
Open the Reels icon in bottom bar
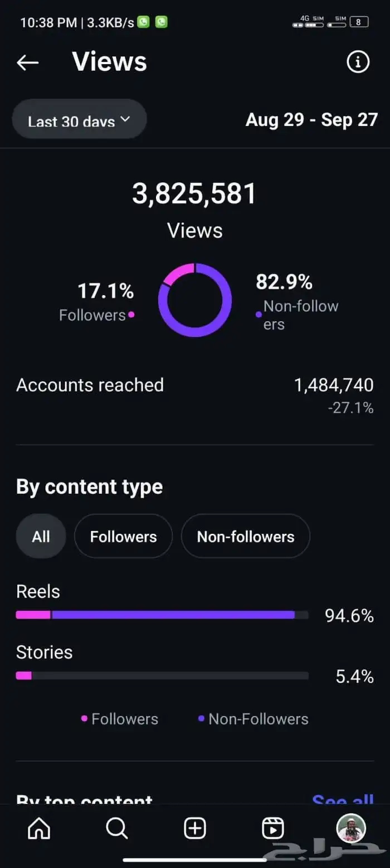pos(273,829)
